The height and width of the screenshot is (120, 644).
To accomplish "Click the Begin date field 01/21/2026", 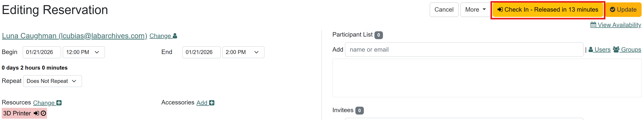I will [x=42, y=52].
